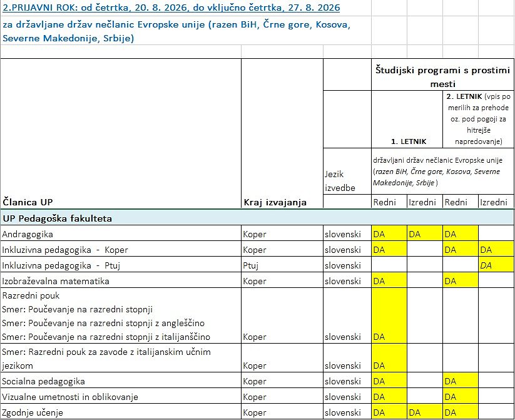Click Zgodnje učenje first-year Izredni 'DA'
The image size is (515, 420).
point(425,411)
